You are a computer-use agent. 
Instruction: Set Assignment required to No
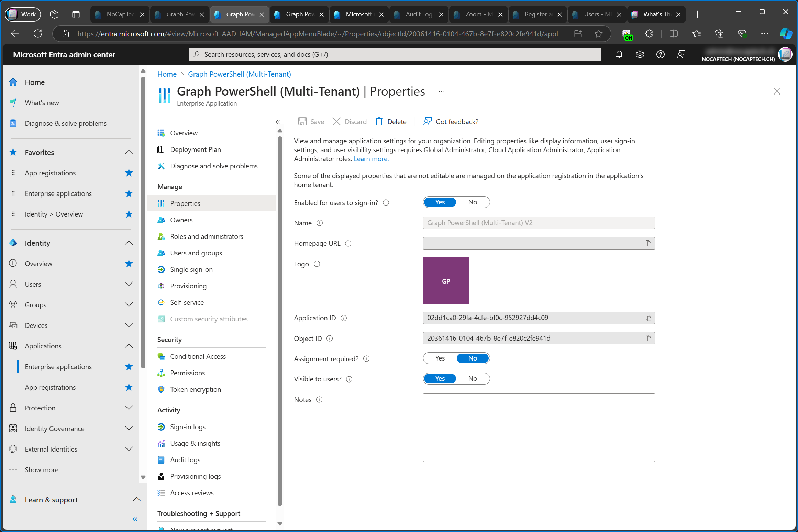coord(473,358)
